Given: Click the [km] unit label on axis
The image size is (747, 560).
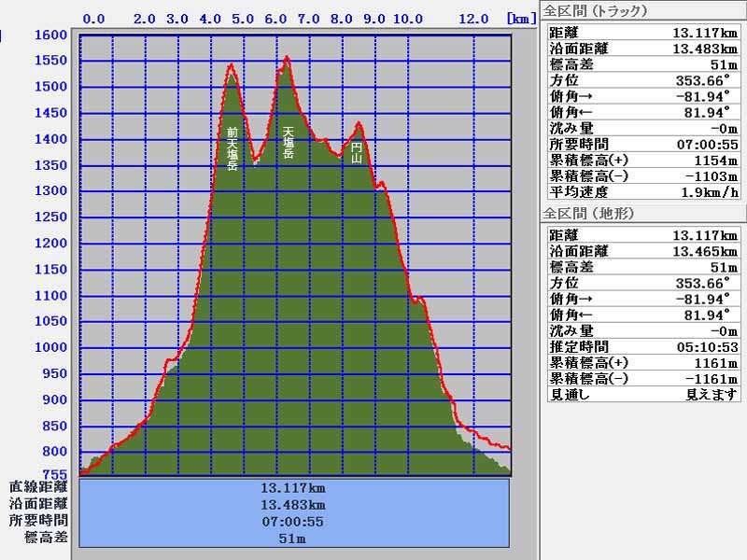Looking at the screenshot, I should (x=521, y=19).
